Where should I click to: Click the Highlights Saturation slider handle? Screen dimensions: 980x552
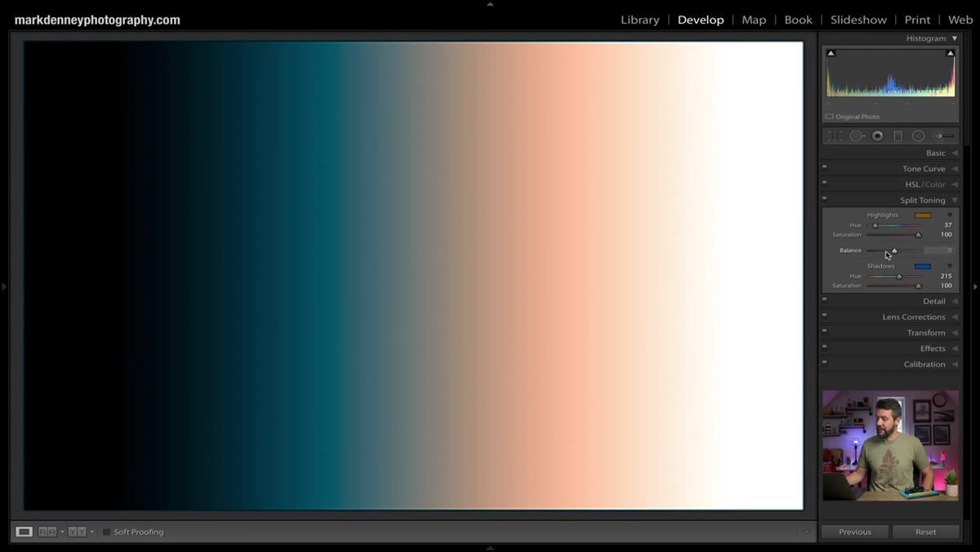tap(918, 235)
